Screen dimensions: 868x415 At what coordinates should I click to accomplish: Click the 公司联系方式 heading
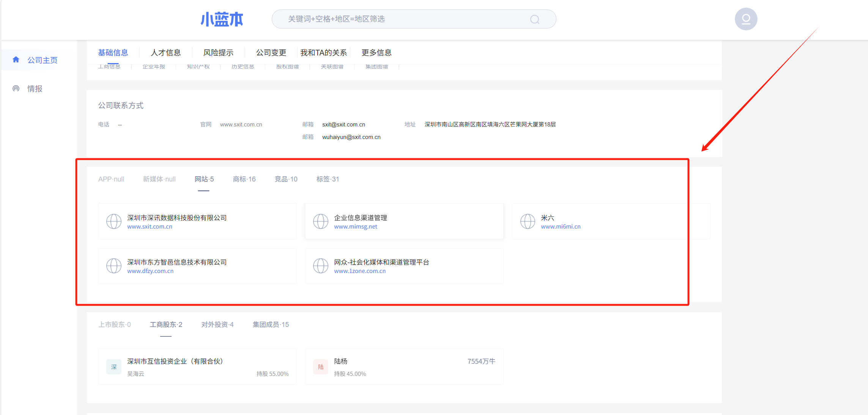[121, 106]
